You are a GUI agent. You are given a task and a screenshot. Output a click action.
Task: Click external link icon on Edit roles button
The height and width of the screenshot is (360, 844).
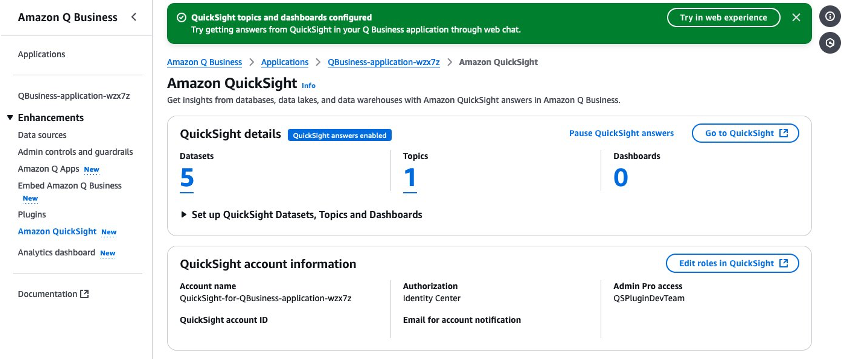784,263
